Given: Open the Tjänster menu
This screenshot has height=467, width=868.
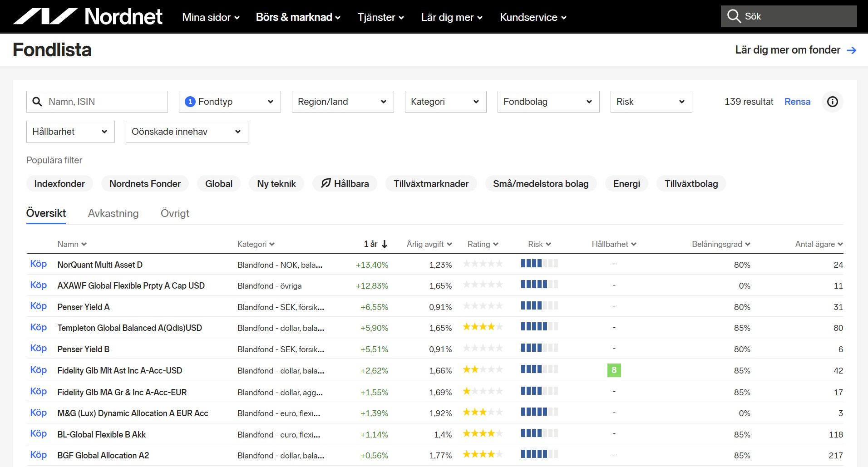Looking at the screenshot, I should click(380, 17).
